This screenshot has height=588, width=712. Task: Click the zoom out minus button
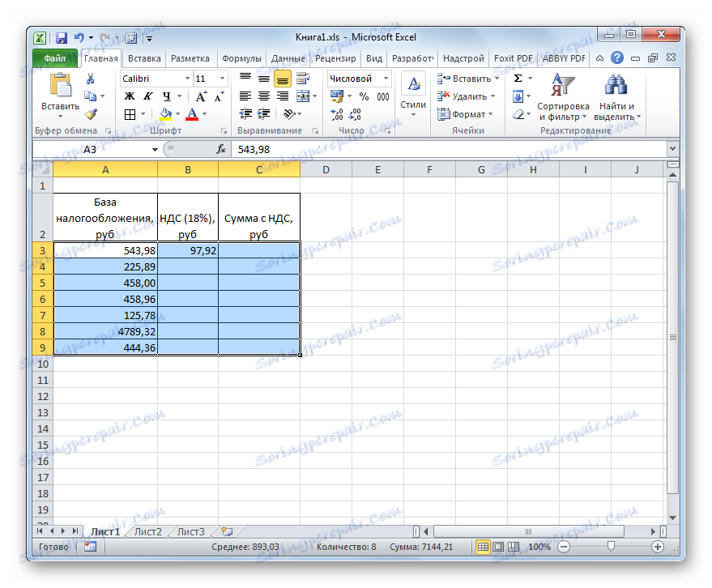[564, 547]
